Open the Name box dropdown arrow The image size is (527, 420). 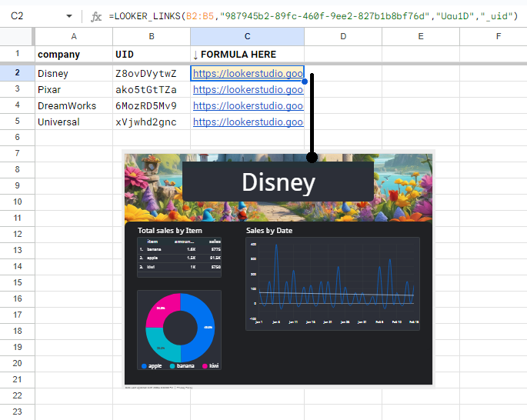[x=69, y=16]
